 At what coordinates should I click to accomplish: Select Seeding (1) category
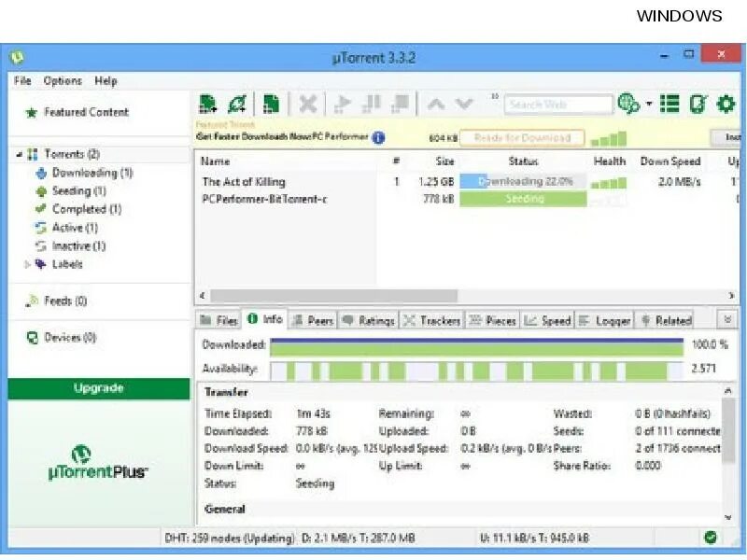(78, 191)
